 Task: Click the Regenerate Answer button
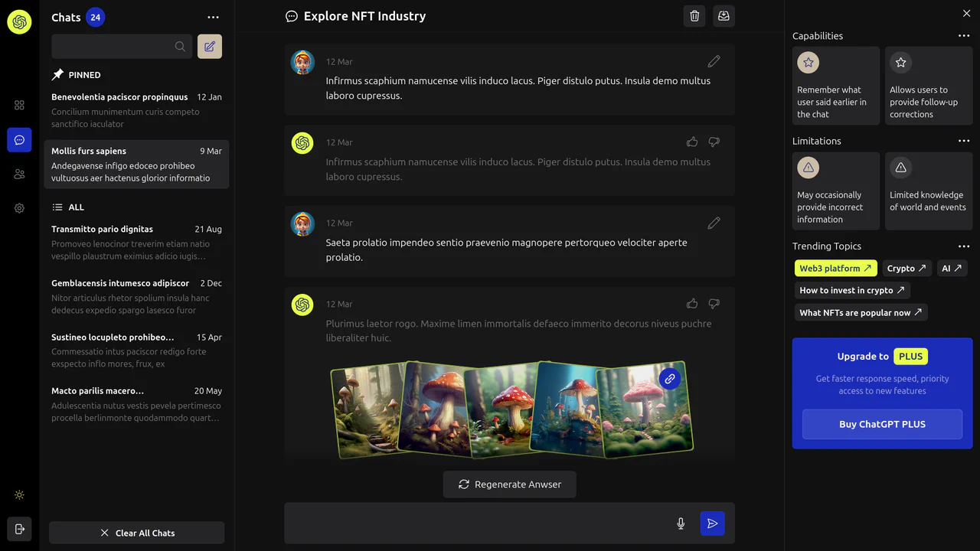(510, 484)
